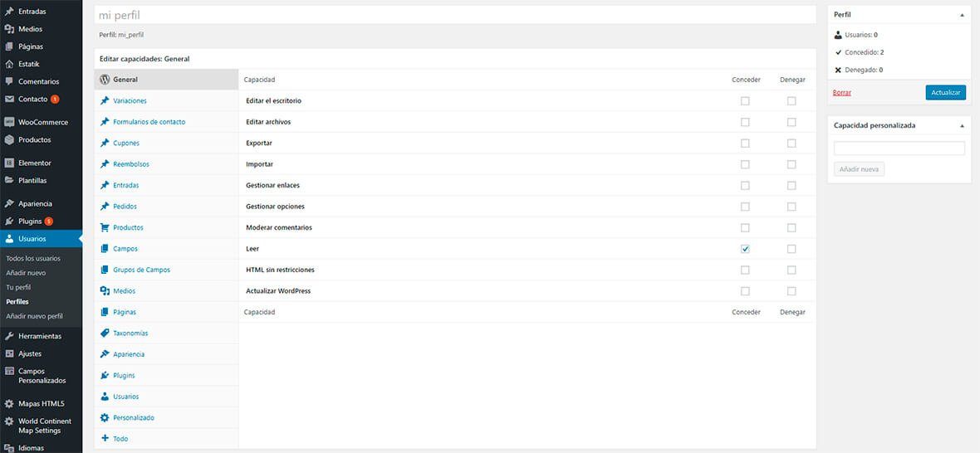This screenshot has width=980, height=453.
Task: Select the Campos capabilities tab
Action: pos(166,248)
